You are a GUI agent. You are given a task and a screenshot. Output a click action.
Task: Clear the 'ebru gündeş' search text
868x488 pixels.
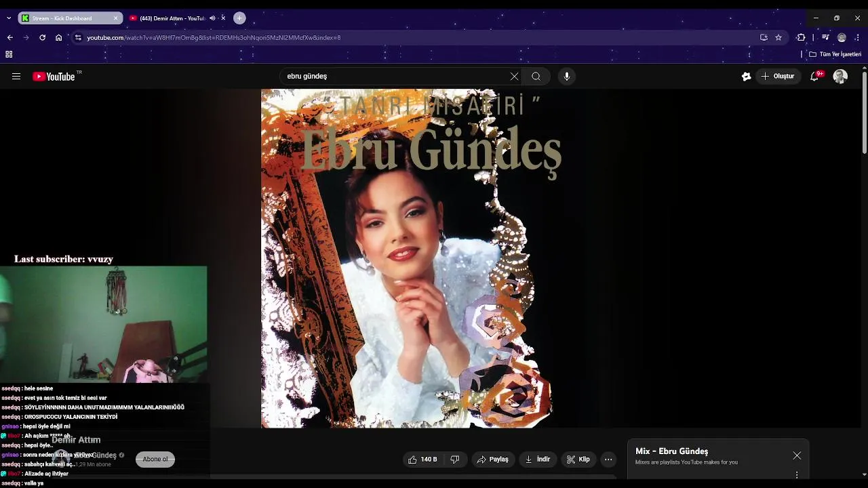pos(514,77)
